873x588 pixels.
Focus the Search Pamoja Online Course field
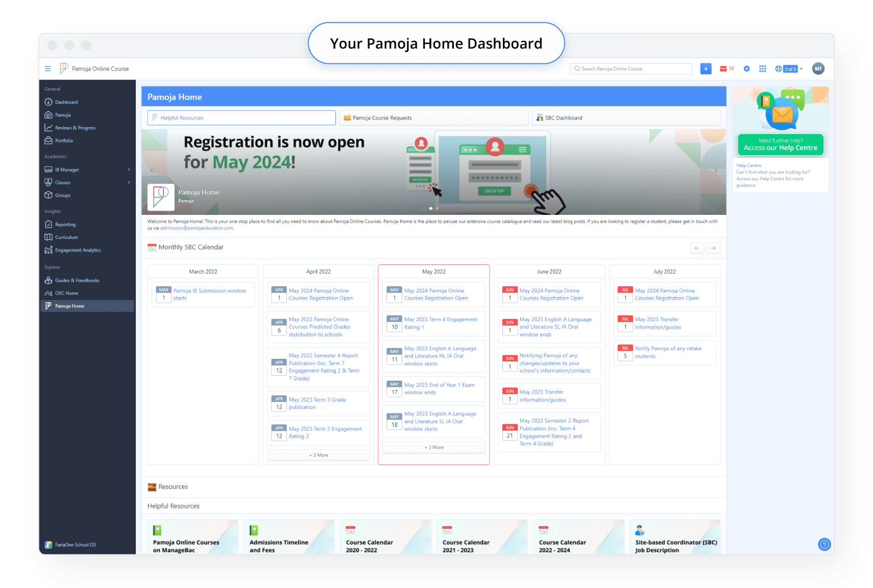(x=631, y=69)
